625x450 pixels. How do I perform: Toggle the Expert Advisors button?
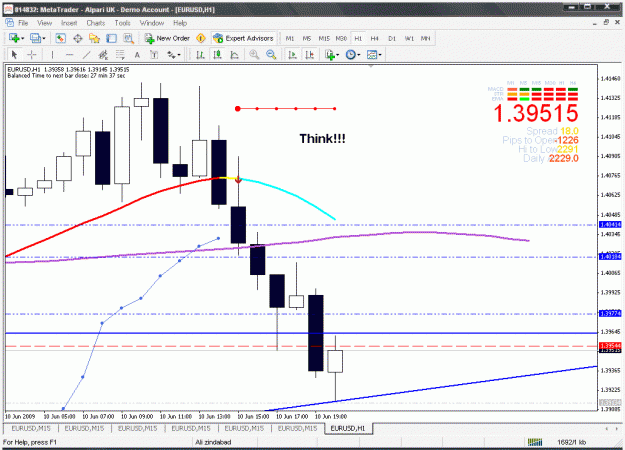[x=244, y=38]
